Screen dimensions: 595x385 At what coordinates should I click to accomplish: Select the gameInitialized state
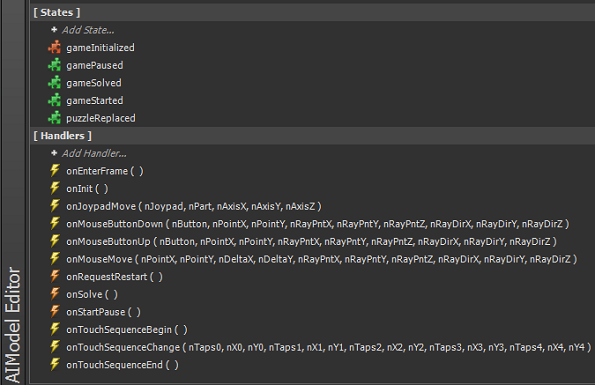[x=100, y=48]
